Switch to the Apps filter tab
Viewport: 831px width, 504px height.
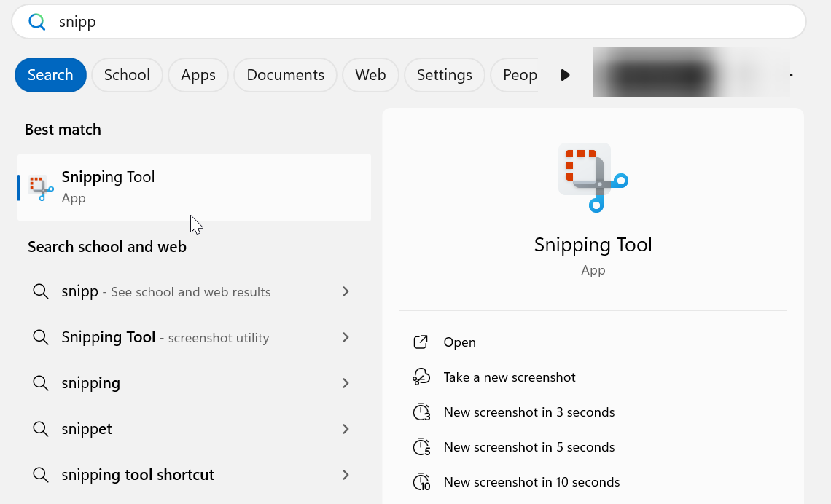click(198, 75)
